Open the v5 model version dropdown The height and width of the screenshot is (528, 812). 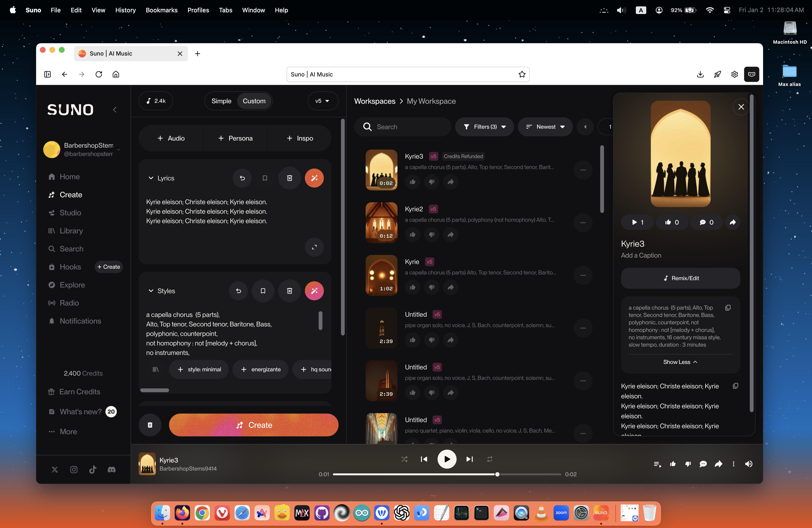(x=322, y=101)
